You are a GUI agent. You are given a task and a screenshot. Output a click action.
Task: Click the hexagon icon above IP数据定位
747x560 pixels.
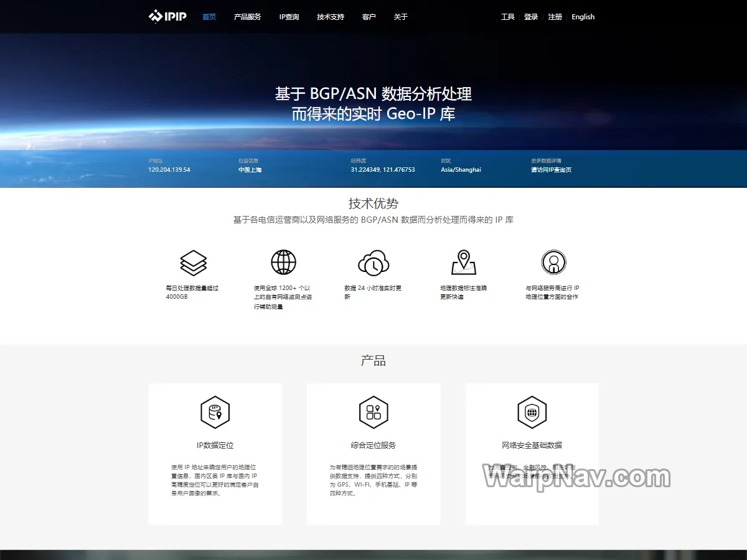pos(215,412)
